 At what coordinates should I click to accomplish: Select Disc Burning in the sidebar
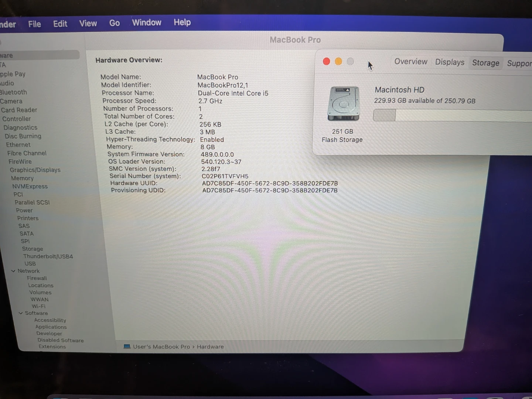23,136
